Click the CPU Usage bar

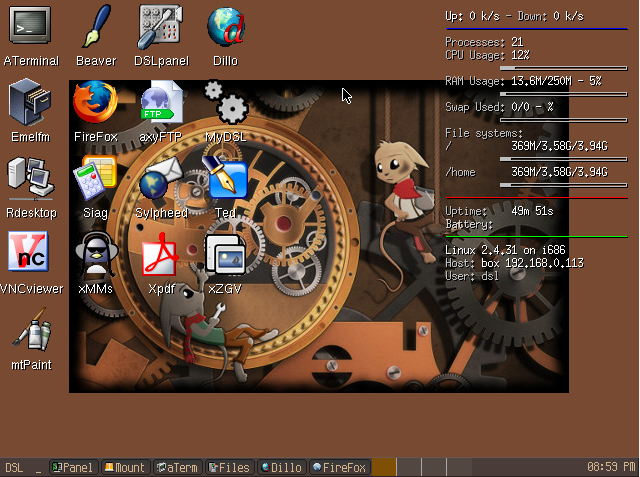pyautogui.click(x=563, y=69)
